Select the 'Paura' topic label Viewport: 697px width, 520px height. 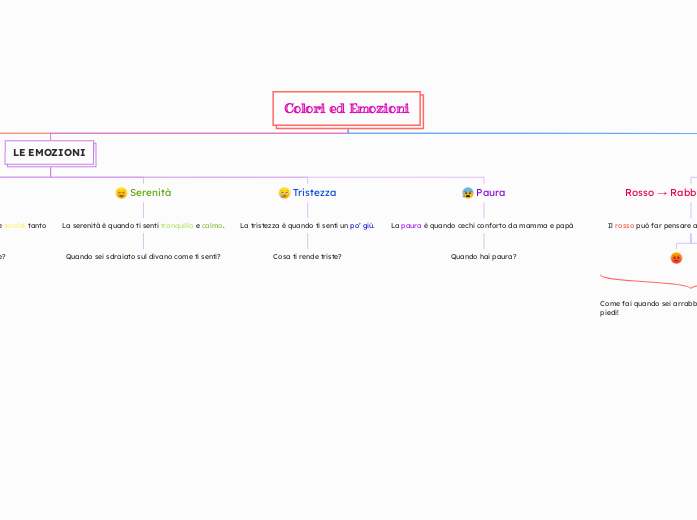click(x=490, y=192)
